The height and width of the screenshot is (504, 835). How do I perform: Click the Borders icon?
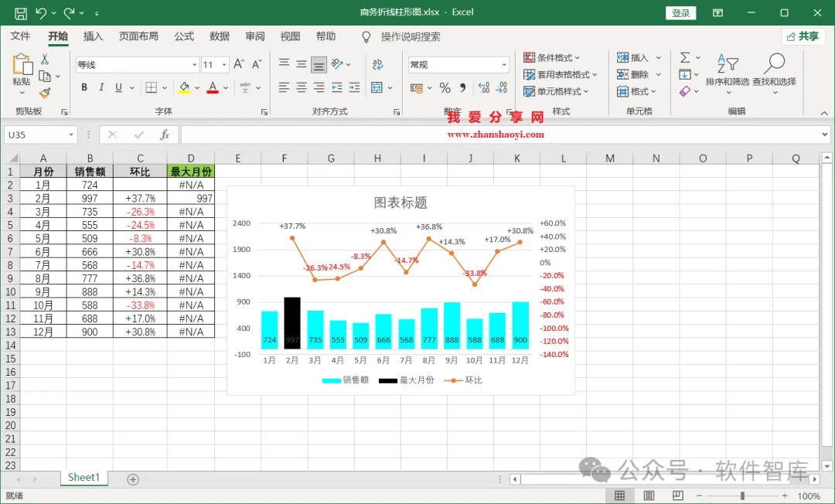[152, 87]
